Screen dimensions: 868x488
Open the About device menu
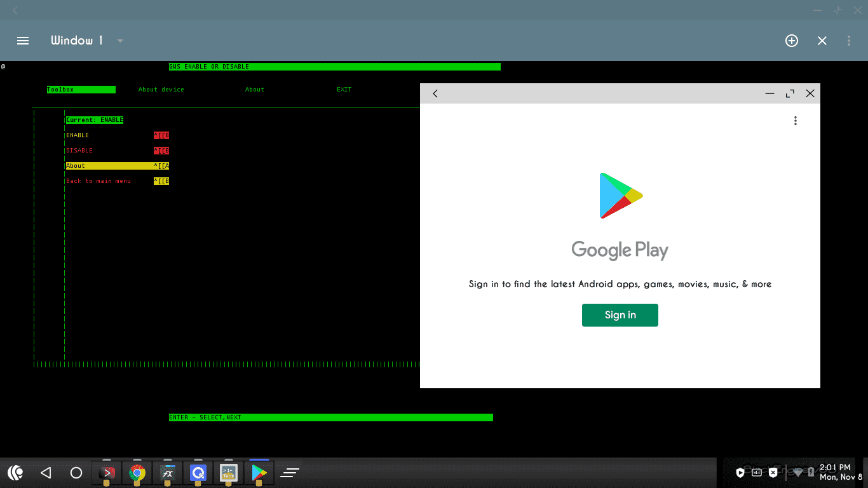pyautogui.click(x=161, y=90)
